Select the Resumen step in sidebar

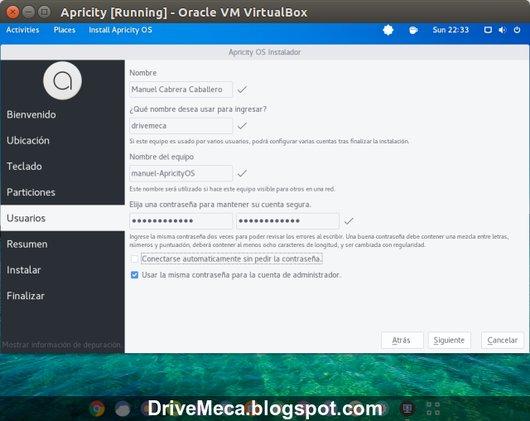[x=63, y=244]
